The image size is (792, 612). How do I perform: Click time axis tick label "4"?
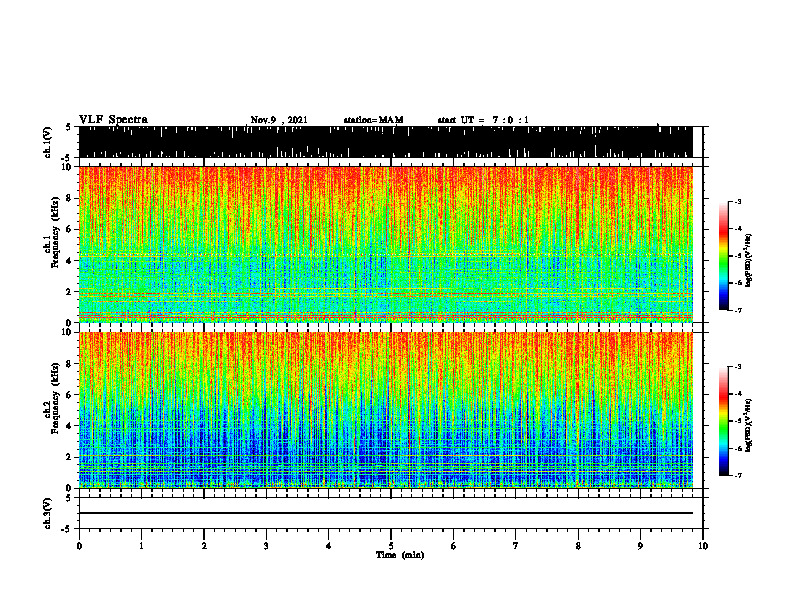point(329,546)
